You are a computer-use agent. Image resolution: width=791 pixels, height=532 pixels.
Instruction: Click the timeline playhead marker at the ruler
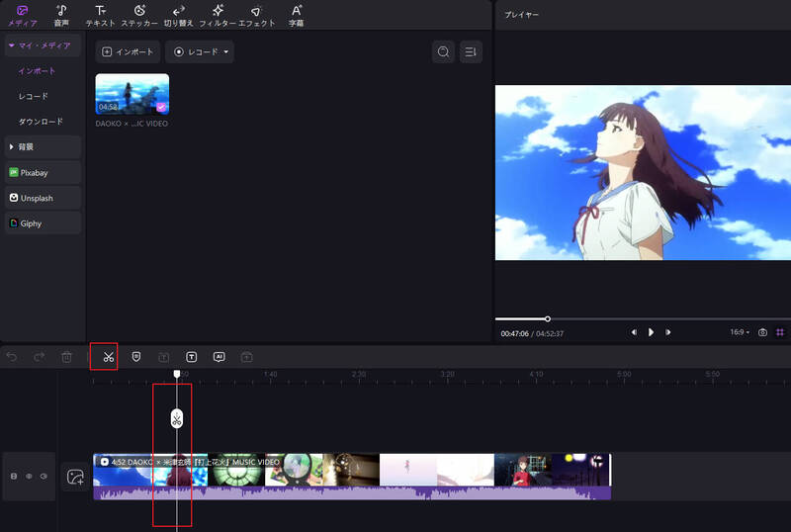click(177, 374)
